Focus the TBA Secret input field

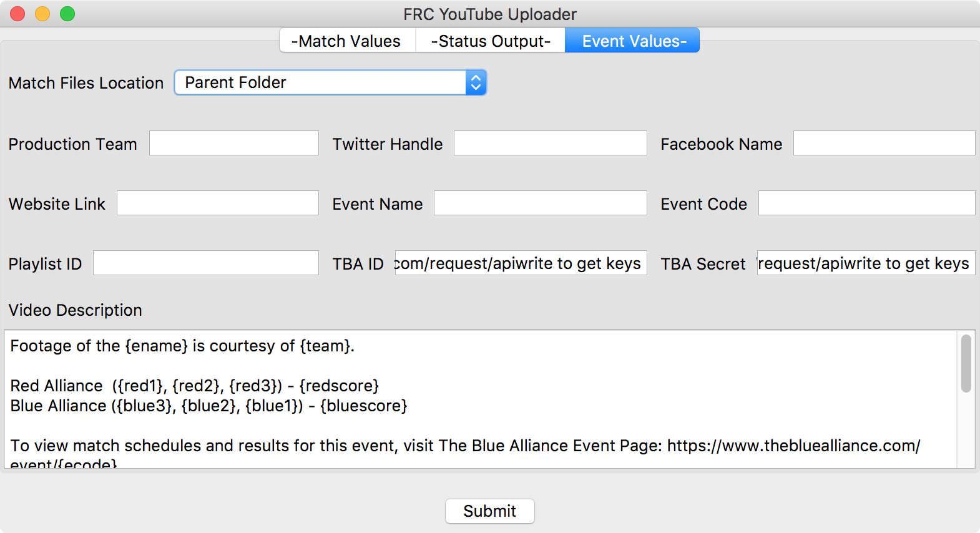[x=866, y=263]
